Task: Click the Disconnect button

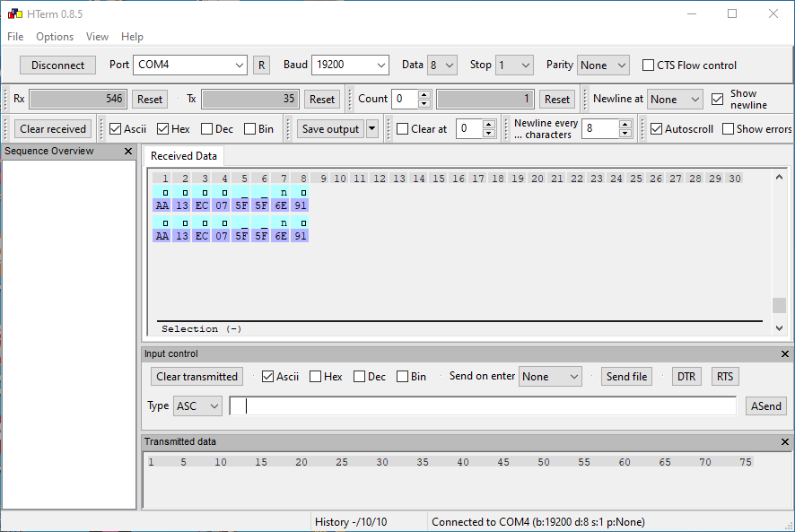Action: tap(57, 65)
